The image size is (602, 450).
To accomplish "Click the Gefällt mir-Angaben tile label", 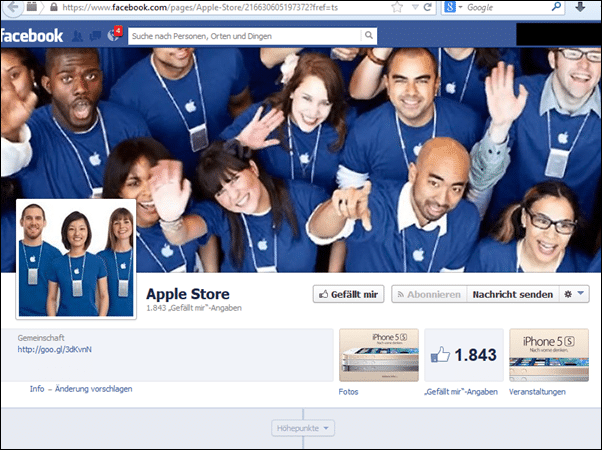I will point(461,392).
